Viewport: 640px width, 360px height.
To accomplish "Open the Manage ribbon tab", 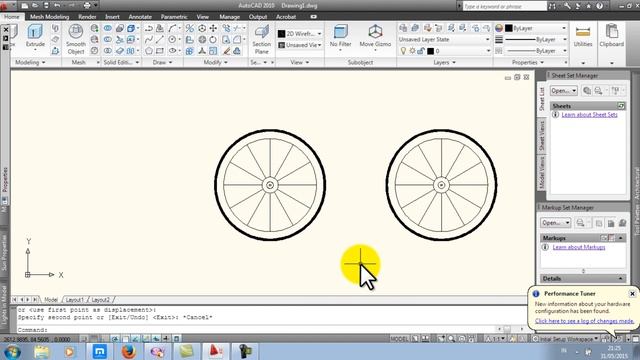I will [229, 17].
